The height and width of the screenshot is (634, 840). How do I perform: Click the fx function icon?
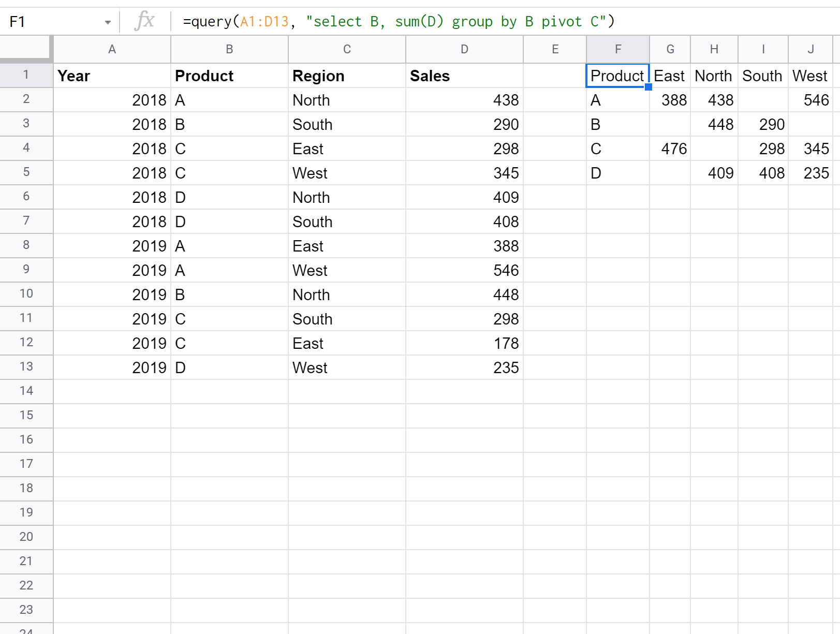pyautogui.click(x=145, y=21)
